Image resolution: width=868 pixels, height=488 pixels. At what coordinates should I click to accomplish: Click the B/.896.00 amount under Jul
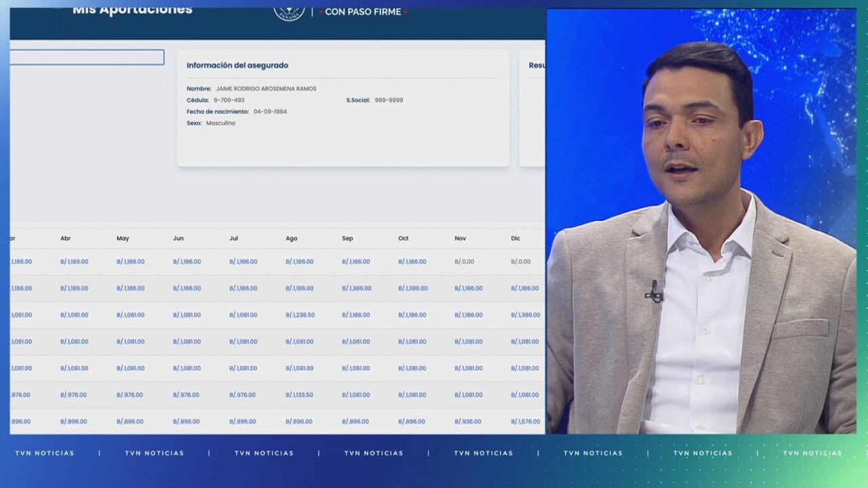tap(243, 422)
